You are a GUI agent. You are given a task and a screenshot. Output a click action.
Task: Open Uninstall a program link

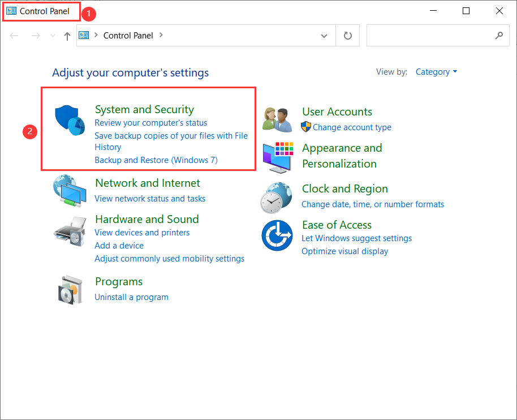coord(131,297)
